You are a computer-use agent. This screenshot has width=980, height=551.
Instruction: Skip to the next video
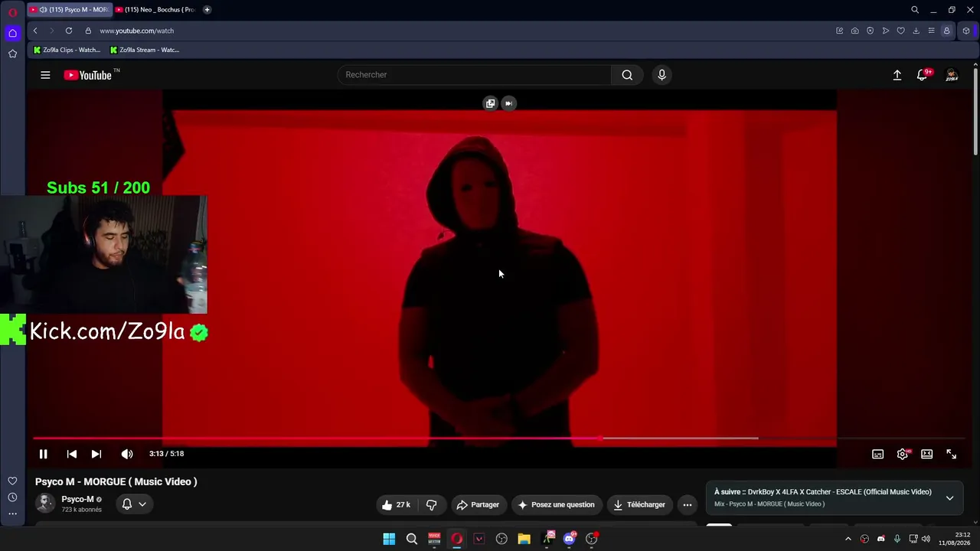[x=96, y=454]
